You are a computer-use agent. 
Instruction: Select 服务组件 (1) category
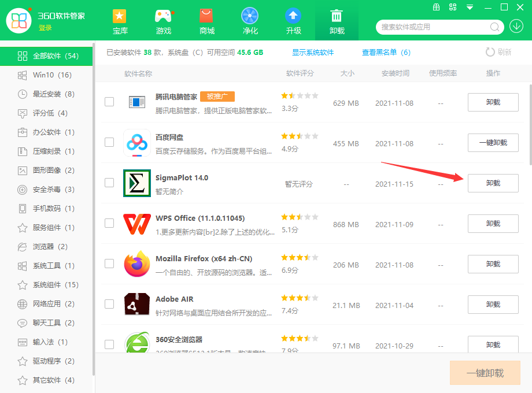46,228
